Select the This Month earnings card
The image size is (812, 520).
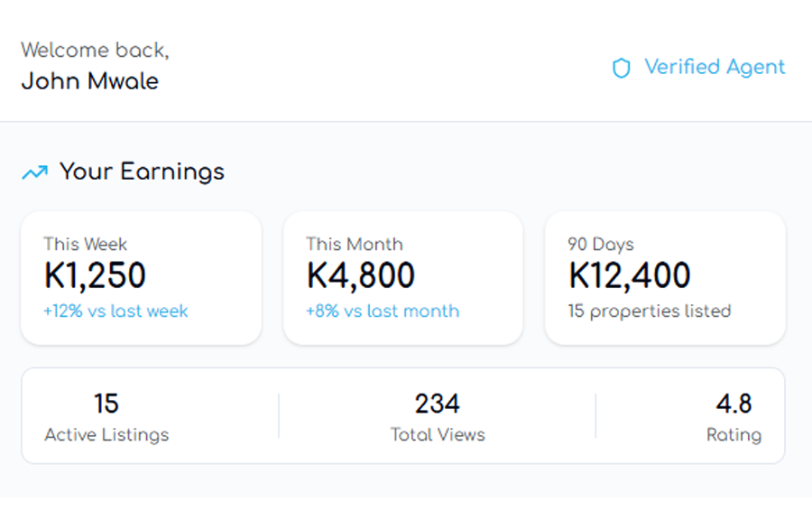[402, 278]
